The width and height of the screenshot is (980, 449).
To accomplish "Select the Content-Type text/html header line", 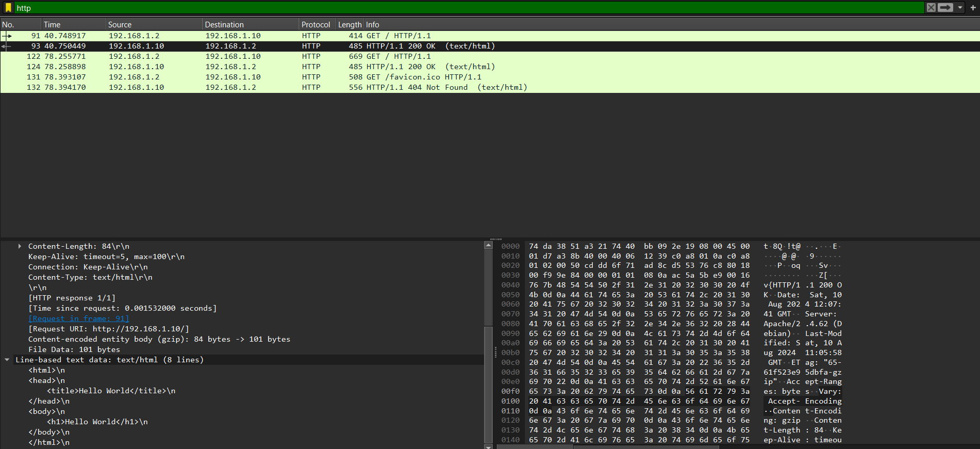I will (90, 277).
